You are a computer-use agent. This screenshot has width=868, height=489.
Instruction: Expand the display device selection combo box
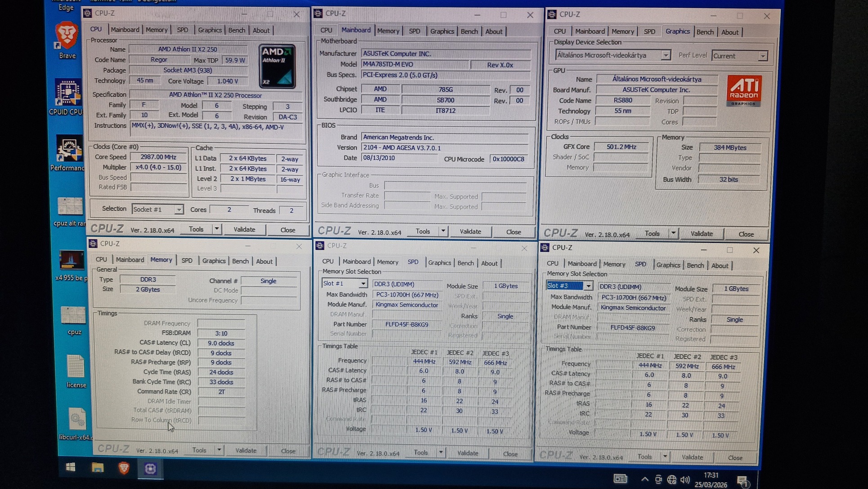(665, 55)
